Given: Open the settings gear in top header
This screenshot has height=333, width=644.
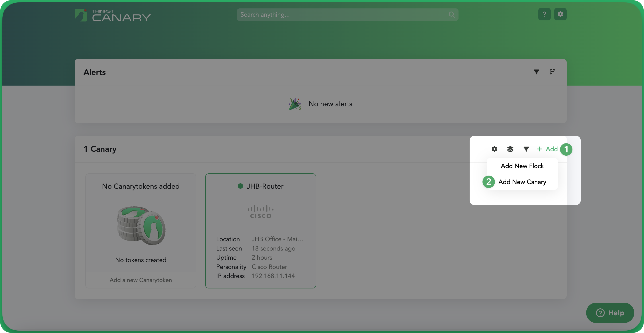Looking at the screenshot, I should (560, 14).
